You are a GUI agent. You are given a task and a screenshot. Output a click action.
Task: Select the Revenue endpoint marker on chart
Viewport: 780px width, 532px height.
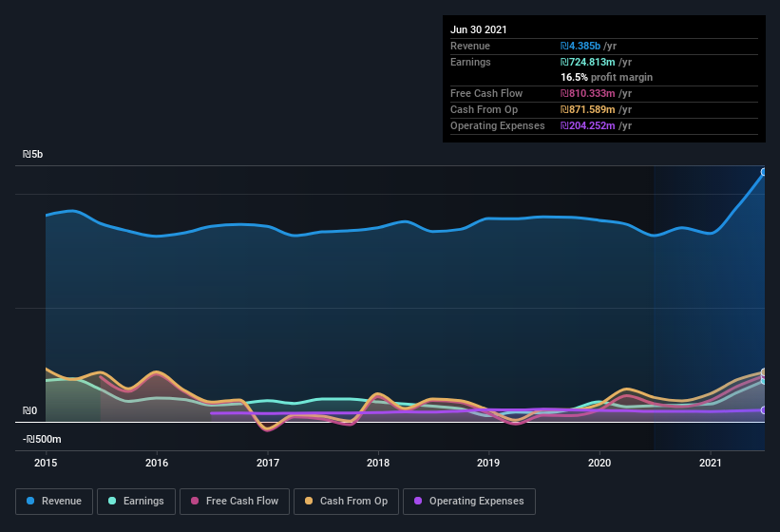point(764,172)
